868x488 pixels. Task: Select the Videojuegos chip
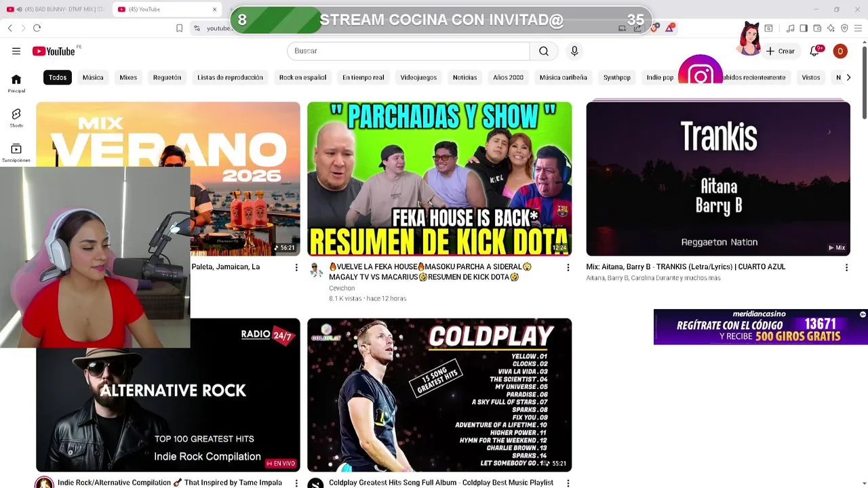click(418, 77)
